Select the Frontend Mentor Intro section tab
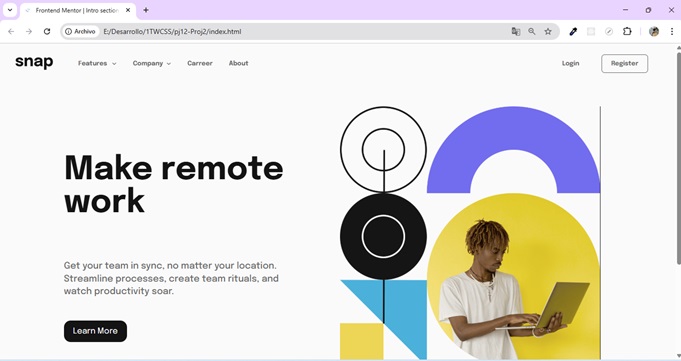 pyautogui.click(x=77, y=10)
